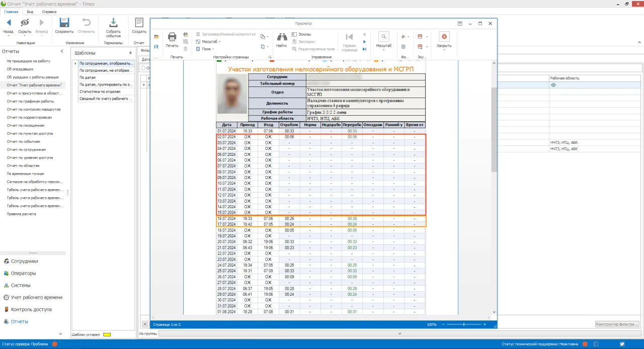Expand the Из группы combo box
The height and width of the screenshot is (349, 644).
pyautogui.click(x=399, y=333)
